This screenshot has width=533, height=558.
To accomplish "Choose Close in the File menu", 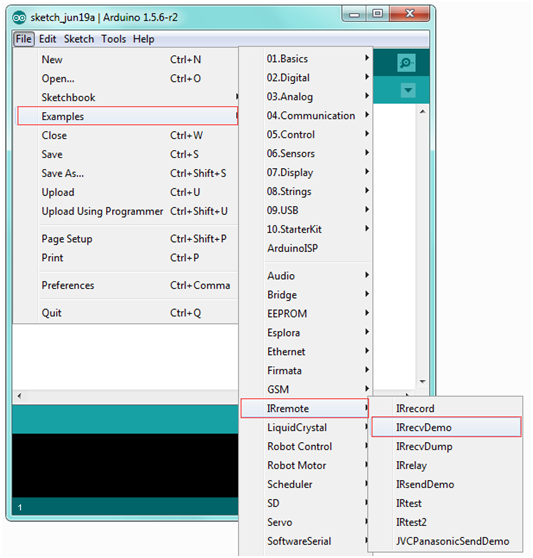I will click(127, 135).
